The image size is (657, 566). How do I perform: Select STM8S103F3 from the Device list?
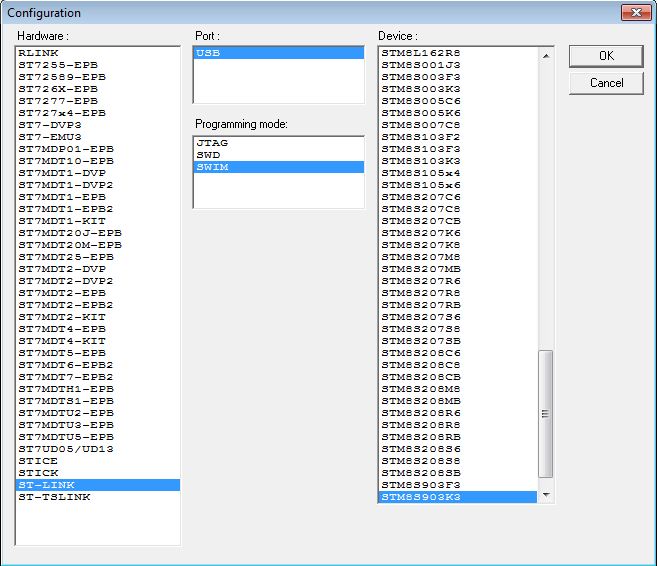[x=420, y=149]
